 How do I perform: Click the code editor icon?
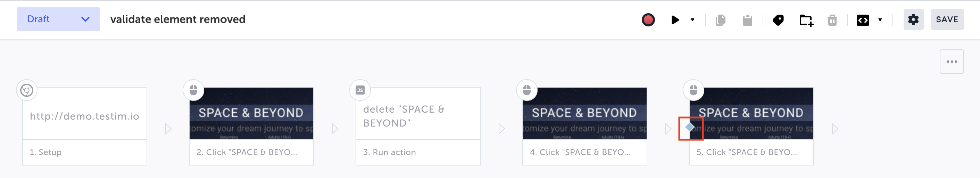[862, 20]
